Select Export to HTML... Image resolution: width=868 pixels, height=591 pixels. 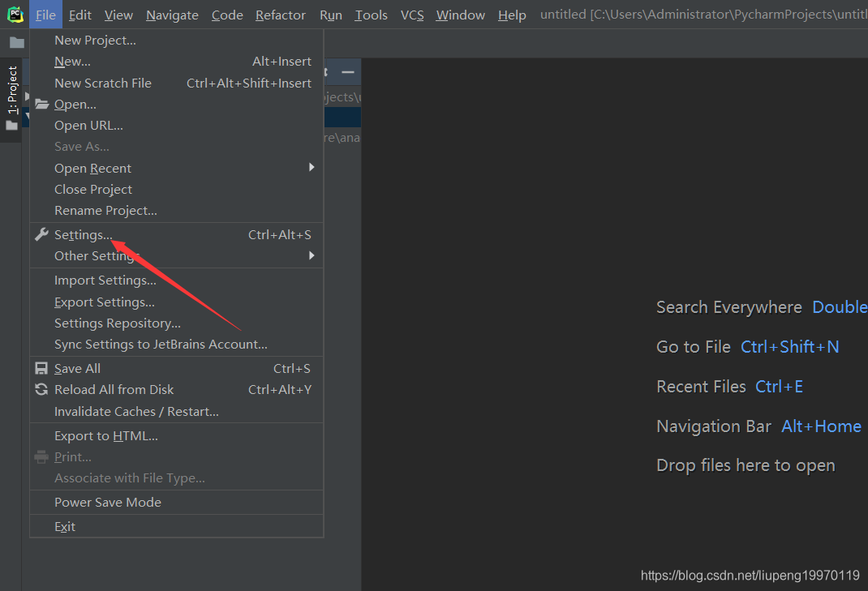tap(177, 436)
